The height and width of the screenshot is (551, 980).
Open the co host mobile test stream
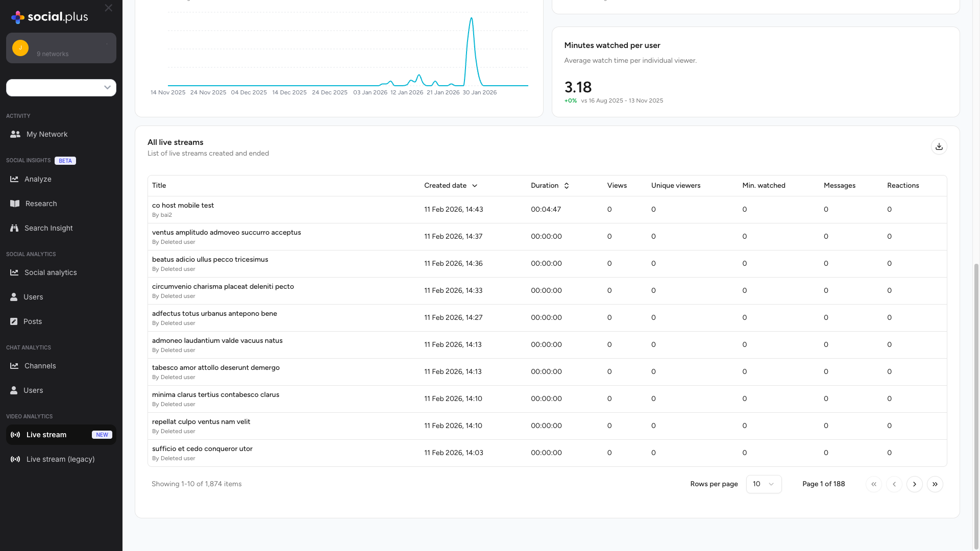click(x=183, y=205)
